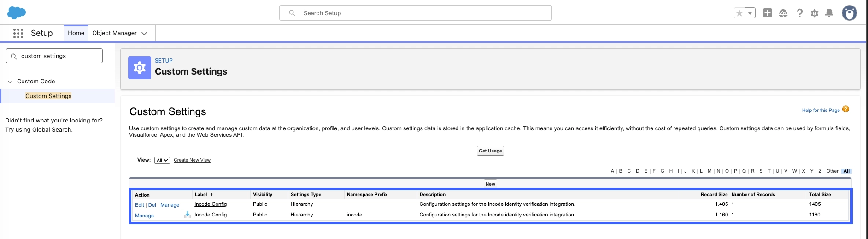The width and height of the screenshot is (868, 239).
Task: Click the Label column sort arrow
Action: pos(212,194)
